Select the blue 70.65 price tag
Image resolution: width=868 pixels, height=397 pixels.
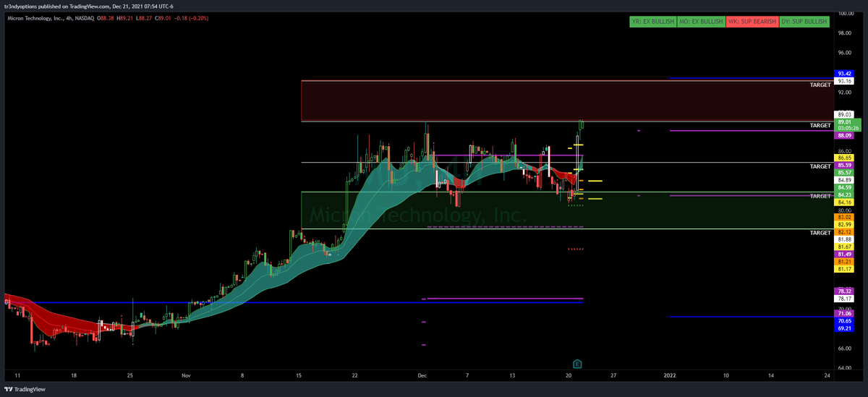pyautogui.click(x=845, y=321)
